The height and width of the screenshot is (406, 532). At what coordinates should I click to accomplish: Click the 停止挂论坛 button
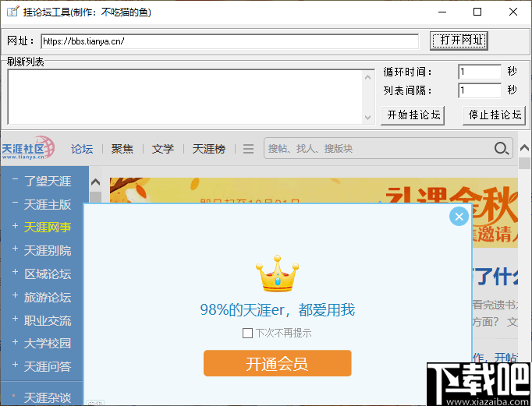(494, 115)
